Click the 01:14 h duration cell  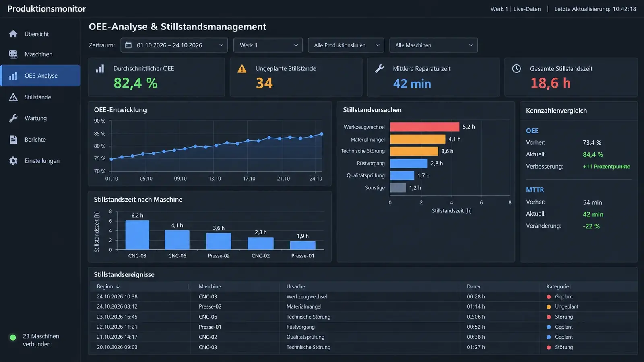(x=476, y=306)
